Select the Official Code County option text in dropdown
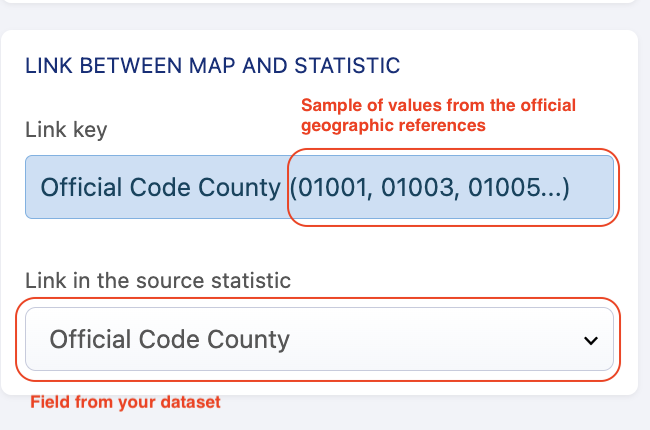Viewport: 650px width, 430px height. tap(169, 339)
